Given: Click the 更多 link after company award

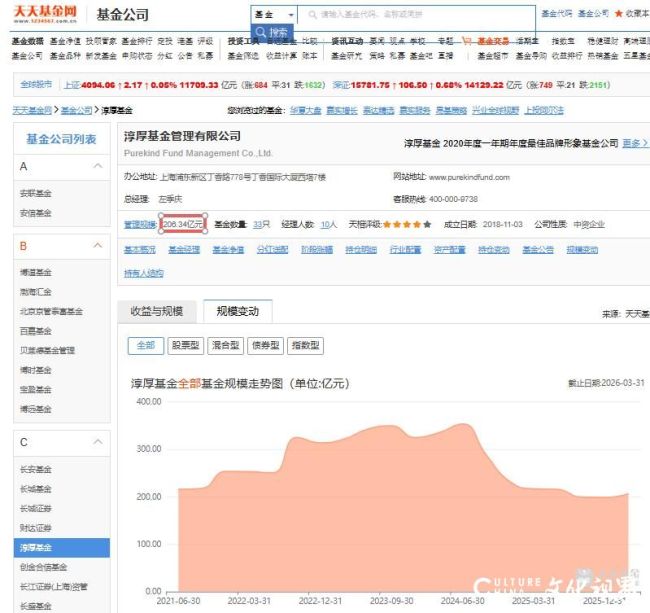Looking at the screenshot, I should (635, 143).
